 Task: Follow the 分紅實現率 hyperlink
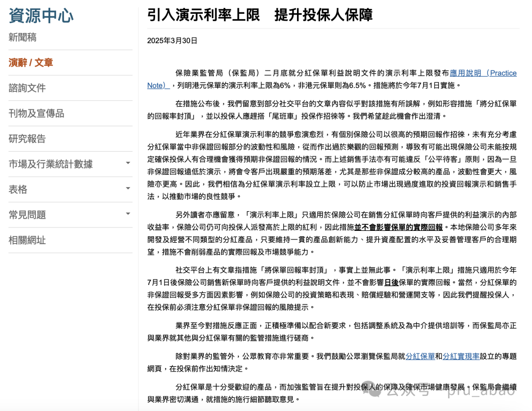[461, 356]
